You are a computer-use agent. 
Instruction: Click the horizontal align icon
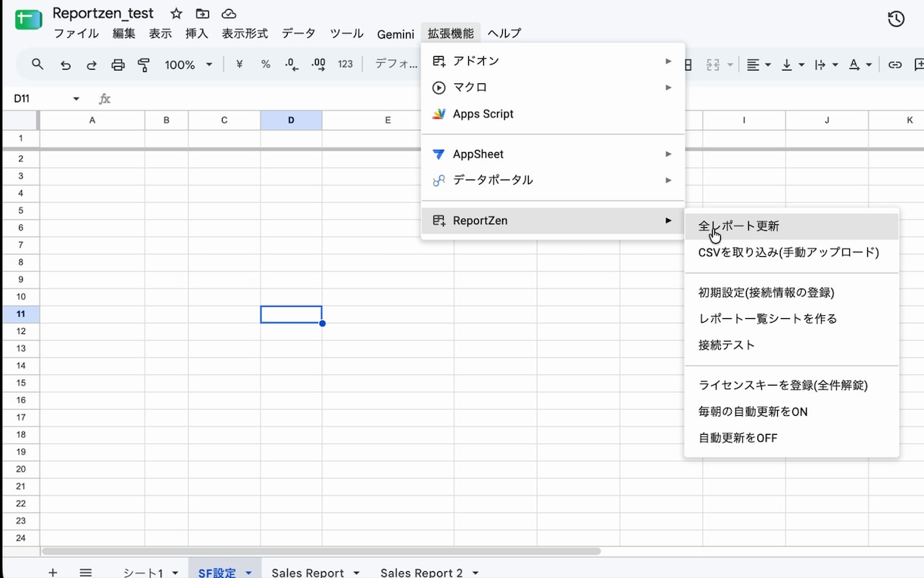point(753,65)
